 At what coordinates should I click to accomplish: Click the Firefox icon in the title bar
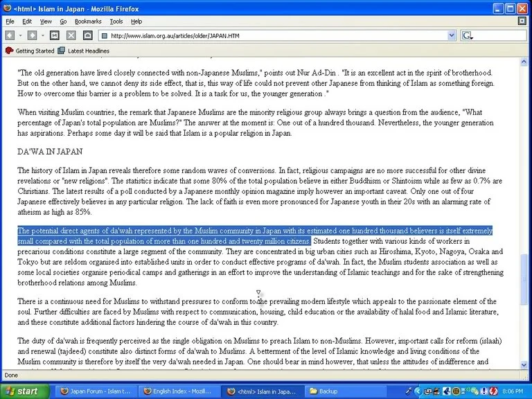(x=7, y=8)
